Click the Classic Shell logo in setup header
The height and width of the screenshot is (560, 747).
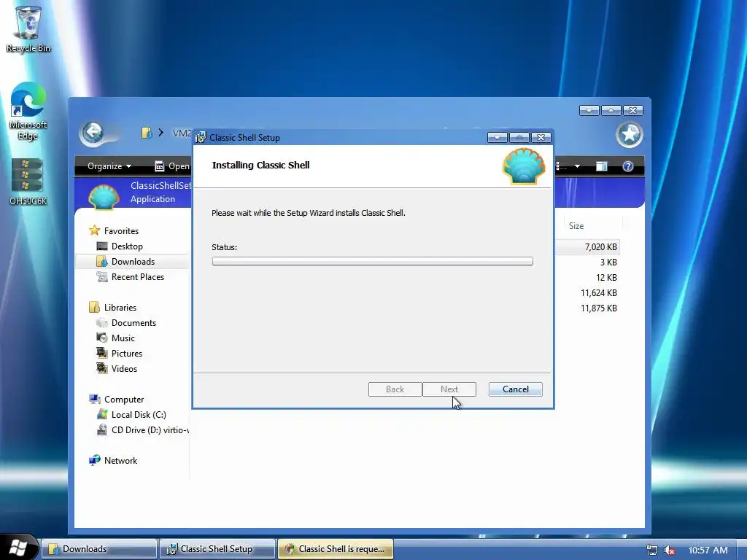coord(524,166)
